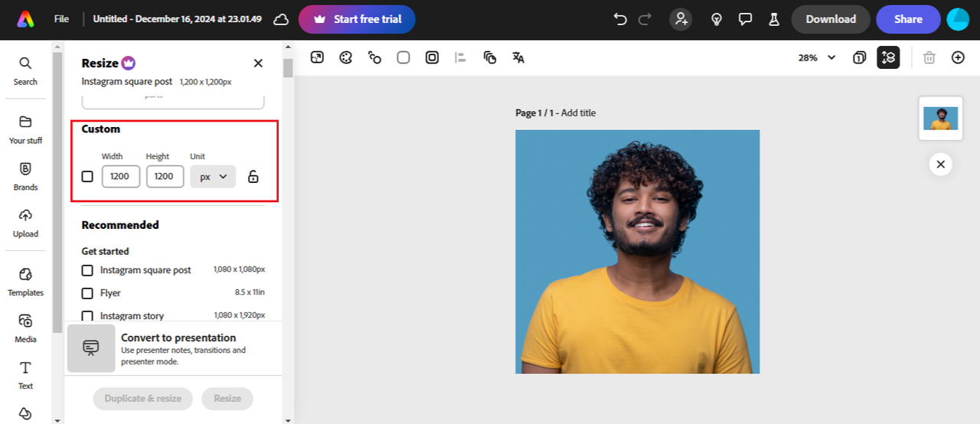Close the Resize panel
Image resolution: width=980 pixels, height=424 pixels.
click(258, 64)
